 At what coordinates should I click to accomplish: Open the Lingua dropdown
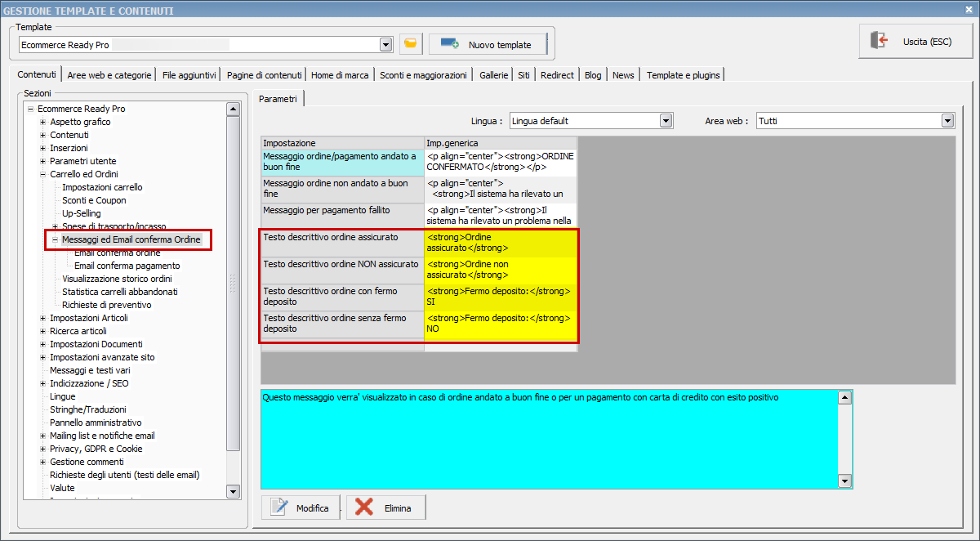pyautogui.click(x=666, y=121)
